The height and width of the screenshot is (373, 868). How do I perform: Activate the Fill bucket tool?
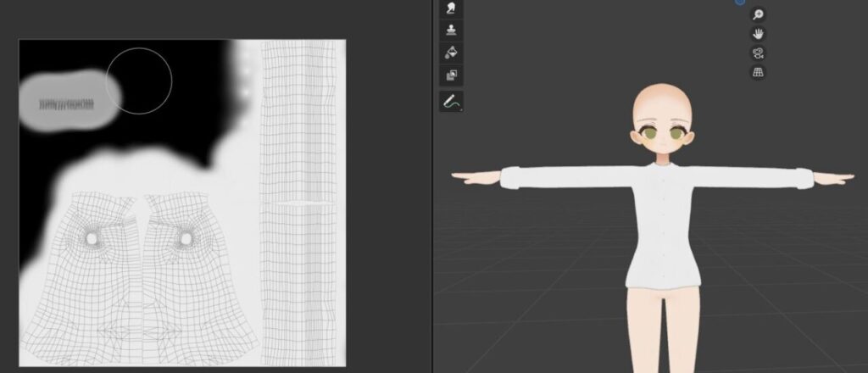coord(451,53)
